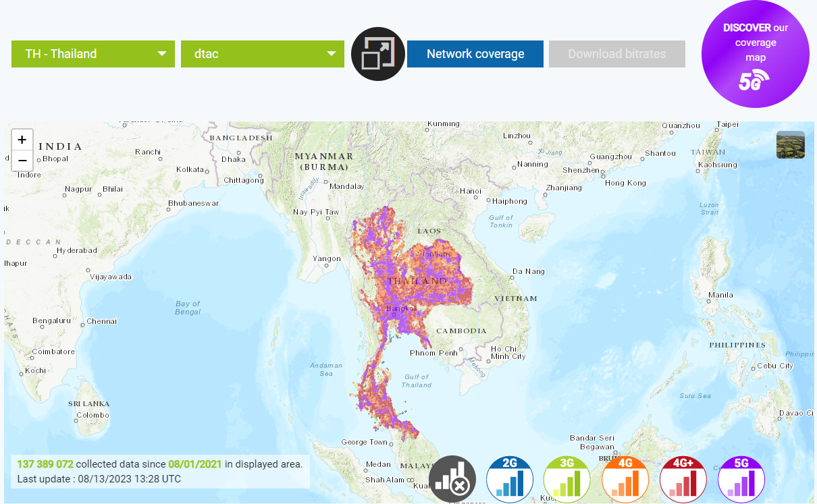The width and height of the screenshot is (817, 504).
Task: Toggle the 4G+ coverage layer
Action: 683,479
